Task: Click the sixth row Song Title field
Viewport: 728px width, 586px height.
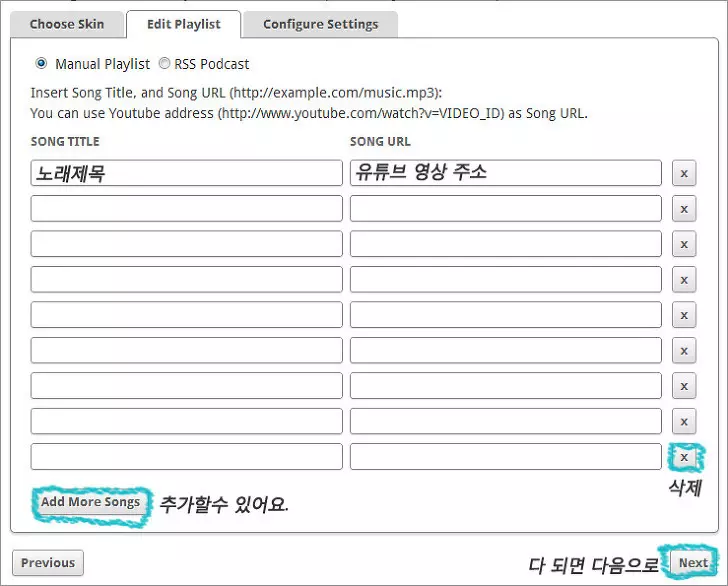Action: click(187, 351)
